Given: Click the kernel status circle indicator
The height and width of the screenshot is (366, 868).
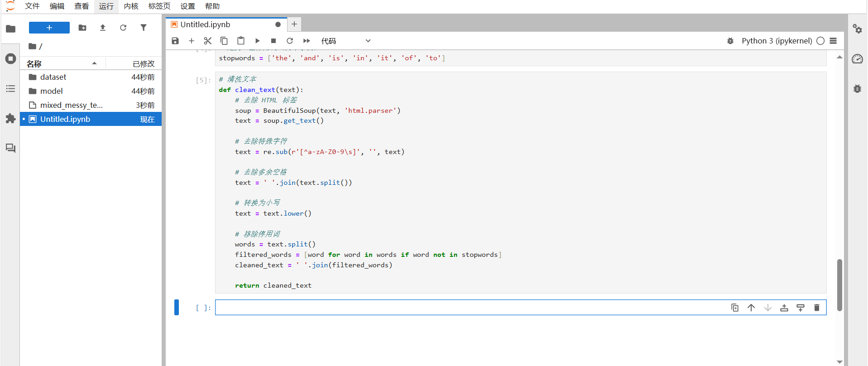Looking at the screenshot, I should [820, 41].
